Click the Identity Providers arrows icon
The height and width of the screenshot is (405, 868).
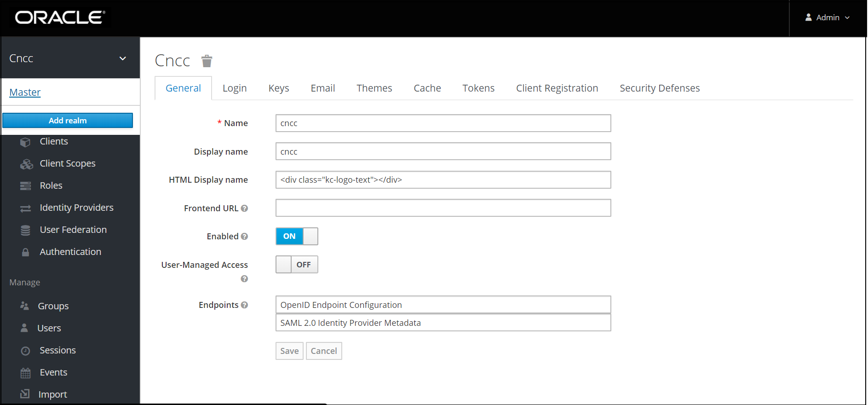(x=26, y=208)
